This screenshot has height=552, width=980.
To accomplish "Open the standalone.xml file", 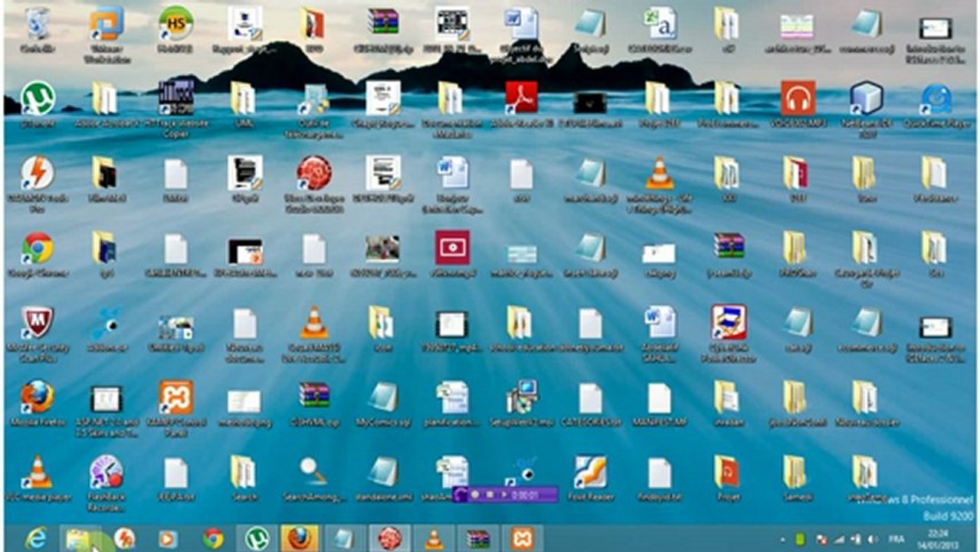I will [382, 472].
